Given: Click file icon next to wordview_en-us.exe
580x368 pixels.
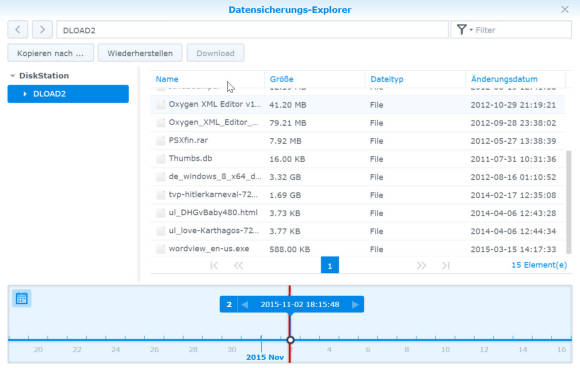Looking at the screenshot, I should [161, 249].
